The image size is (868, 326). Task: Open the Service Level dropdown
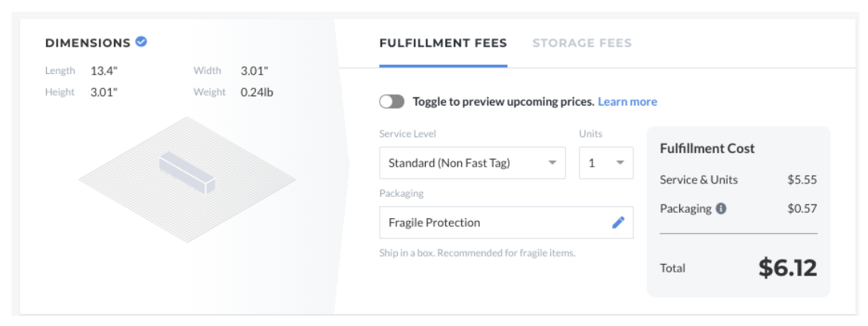point(472,163)
